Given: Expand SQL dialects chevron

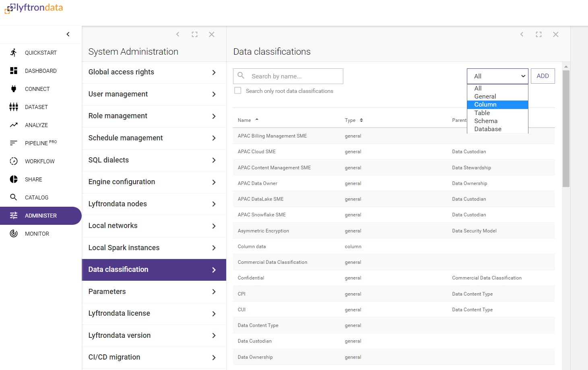Looking at the screenshot, I should 214,160.
